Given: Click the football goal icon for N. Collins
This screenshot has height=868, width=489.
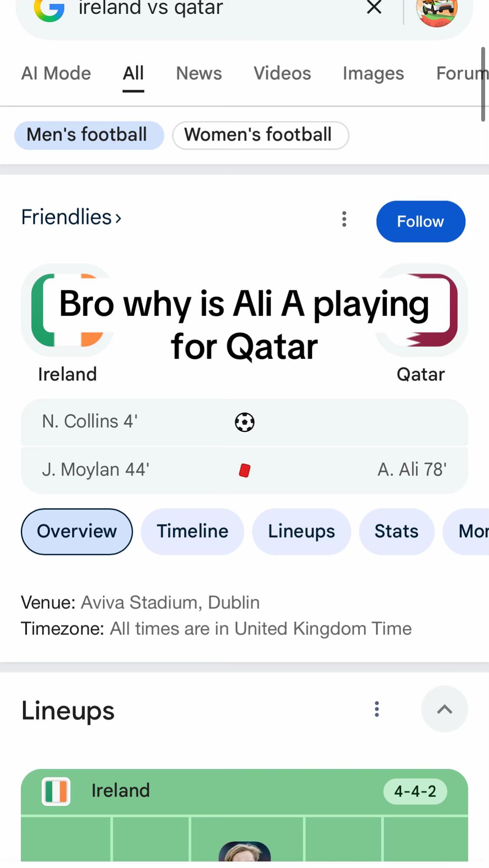Looking at the screenshot, I should pyautogui.click(x=244, y=422).
